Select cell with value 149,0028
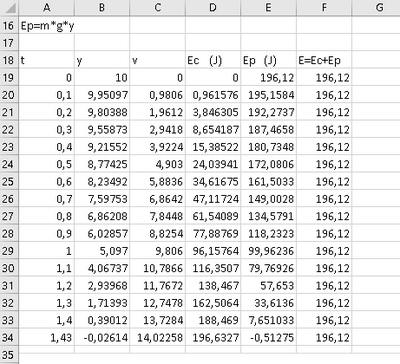400x364 pixels. click(x=268, y=199)
